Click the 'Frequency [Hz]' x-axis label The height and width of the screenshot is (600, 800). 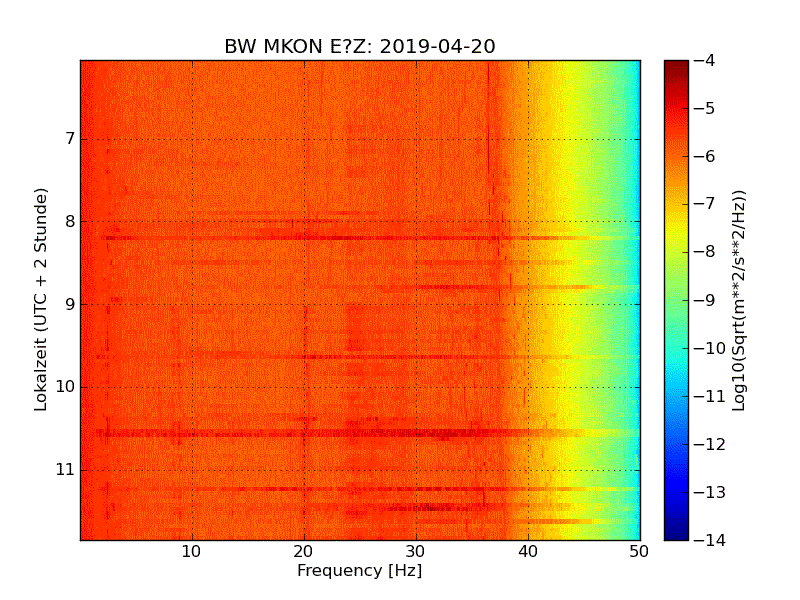click(360, 570)
